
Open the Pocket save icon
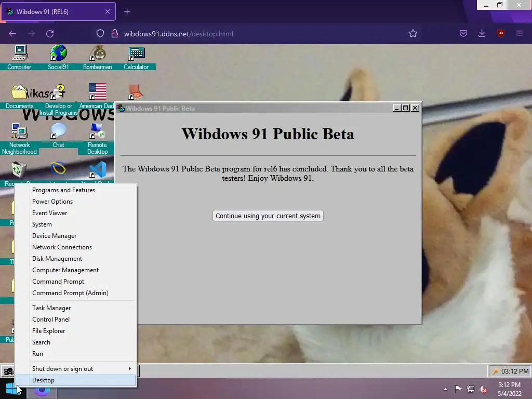click(x=463, y=33)
